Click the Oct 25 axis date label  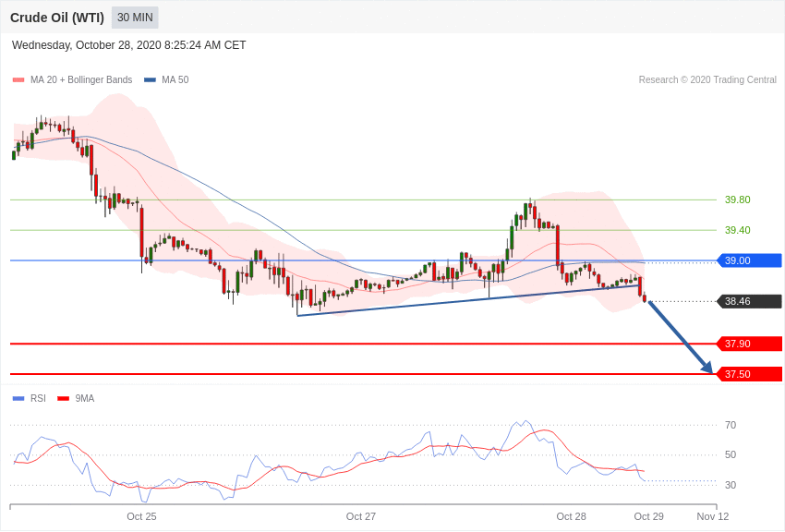tap(141, 516)
